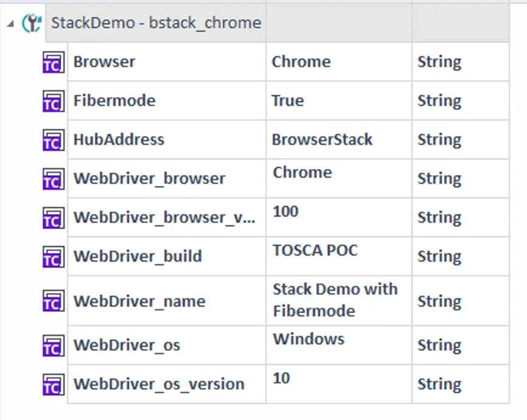
Task: Click the TC icon beside WebDriver_name
Action: click(53, 301)
